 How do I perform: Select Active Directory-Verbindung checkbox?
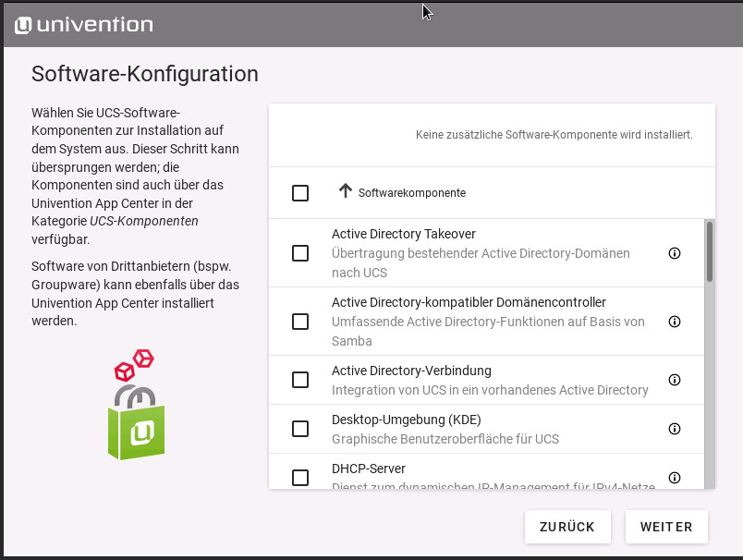pyautogui.click(x=300, y=380)
